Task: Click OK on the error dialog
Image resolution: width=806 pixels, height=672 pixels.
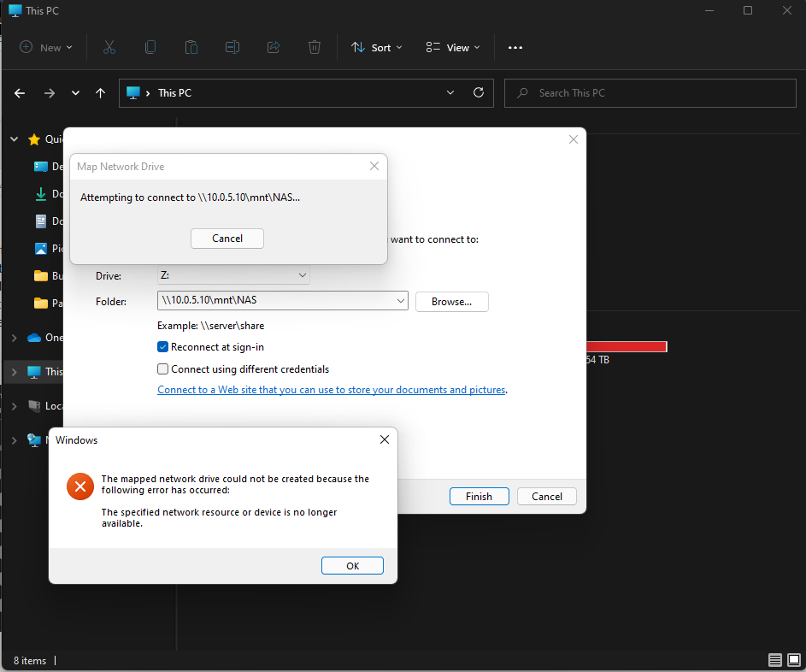Action: (353, 566)
